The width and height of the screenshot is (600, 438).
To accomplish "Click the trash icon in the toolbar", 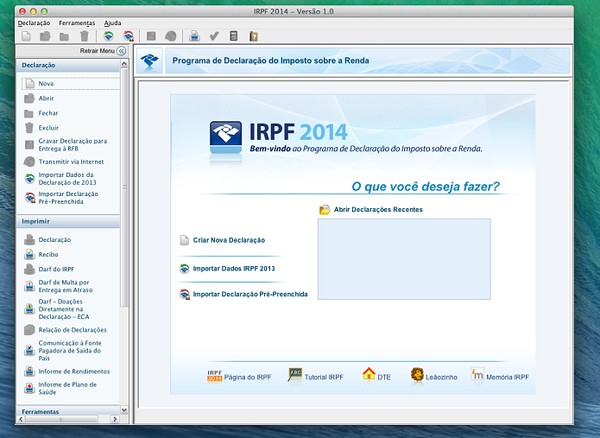I will coord(84,37).
